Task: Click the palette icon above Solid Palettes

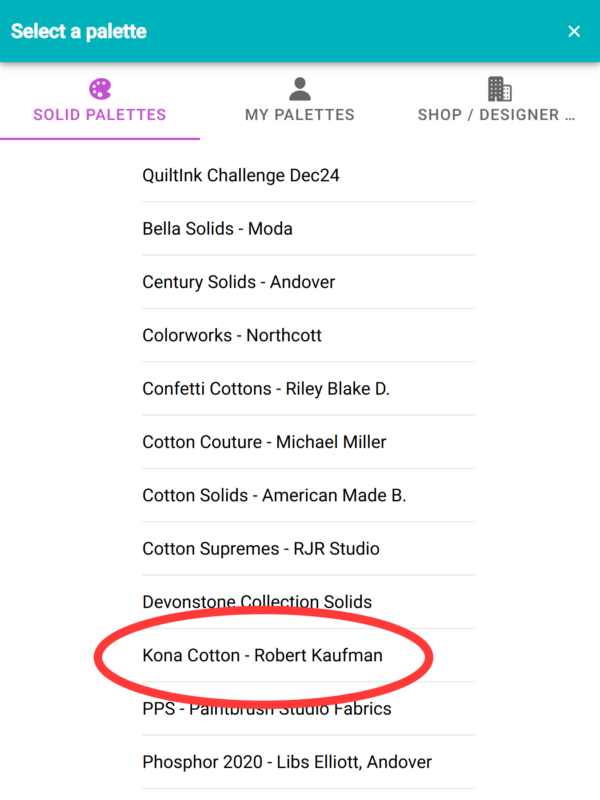Action: click(100, 89)
